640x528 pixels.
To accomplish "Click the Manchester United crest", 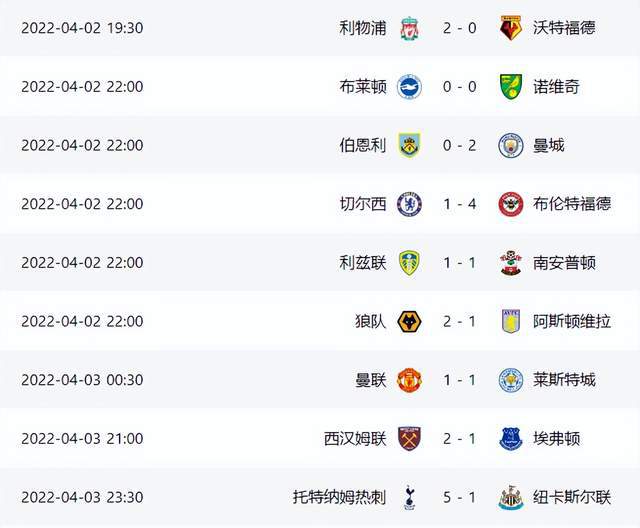I will pyautogui.click(x=409, y=380).
